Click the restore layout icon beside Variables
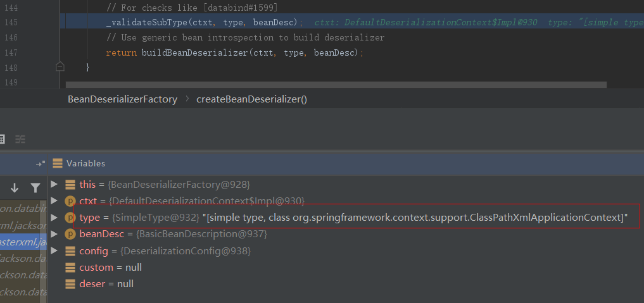 point(42,163)
